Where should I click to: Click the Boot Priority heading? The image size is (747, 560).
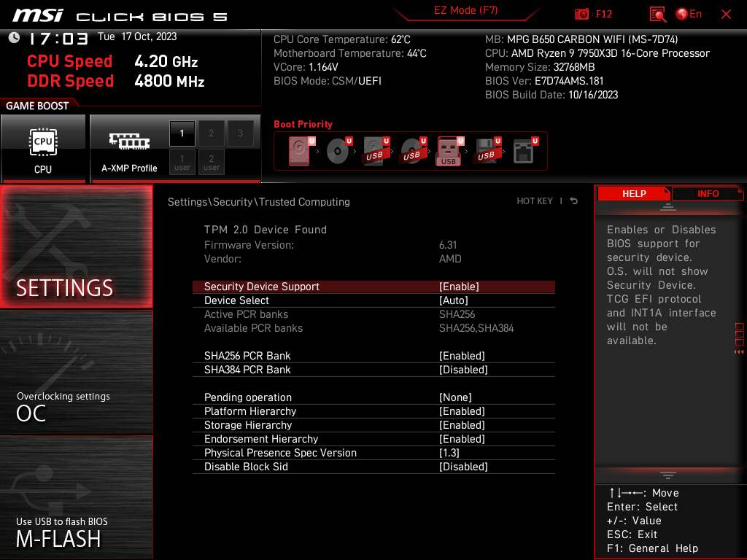(x=303, y=124)
